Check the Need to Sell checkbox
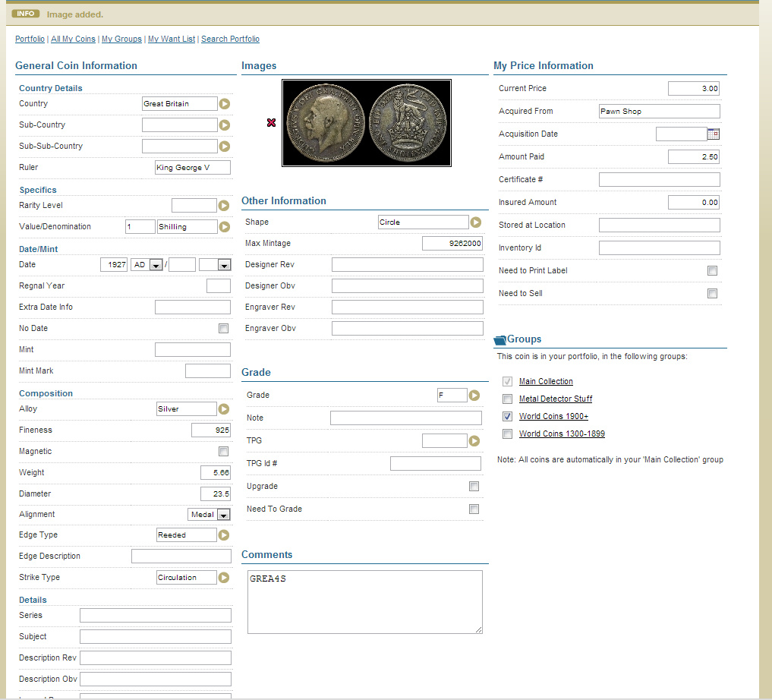Image resolution: width=772 pixels, height=700 pixels. click(x=712, y=293)
